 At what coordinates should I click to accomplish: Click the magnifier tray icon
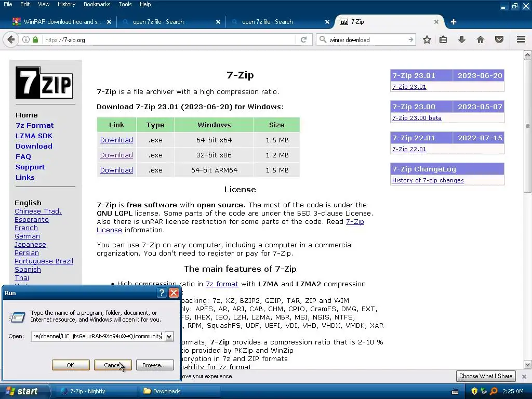click(x=494, y=391)
